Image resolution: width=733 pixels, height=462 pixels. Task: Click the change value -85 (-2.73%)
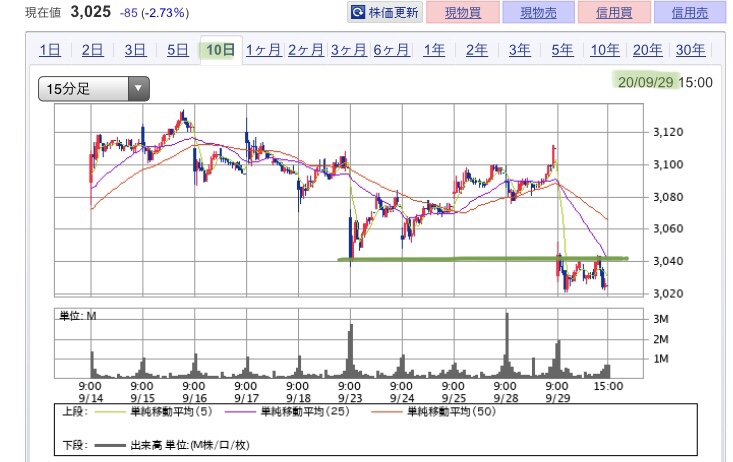154,13
